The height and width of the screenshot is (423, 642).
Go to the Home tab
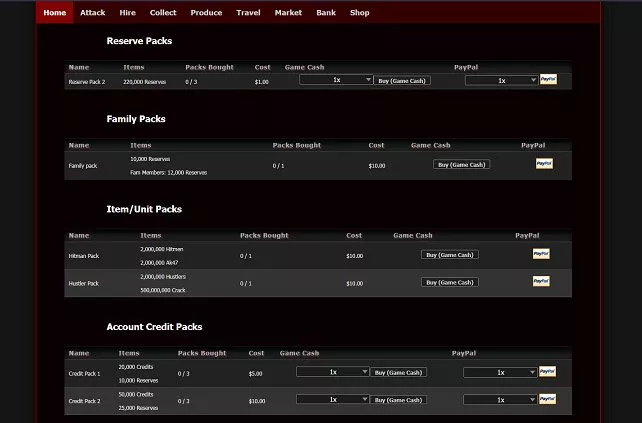click(x=55, y=13)
